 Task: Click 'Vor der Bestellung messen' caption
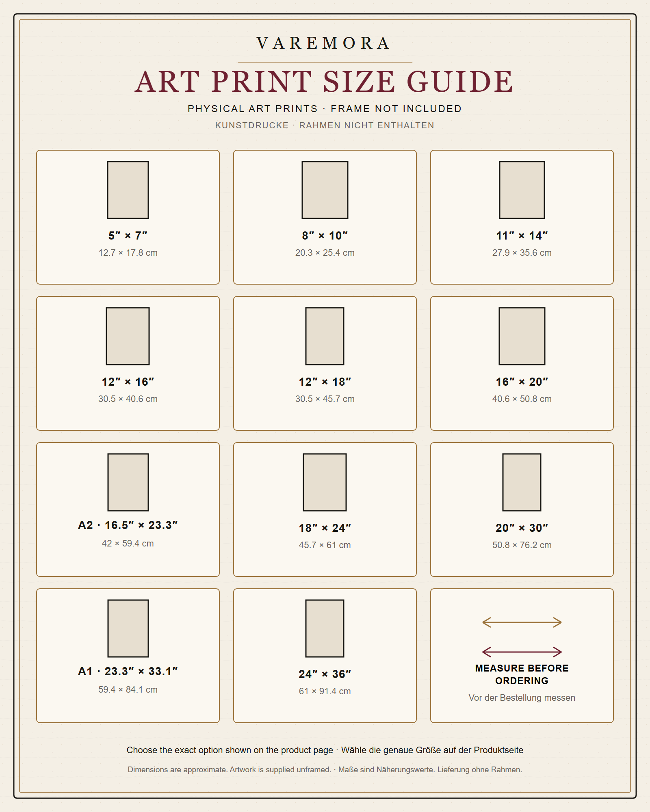522,698
